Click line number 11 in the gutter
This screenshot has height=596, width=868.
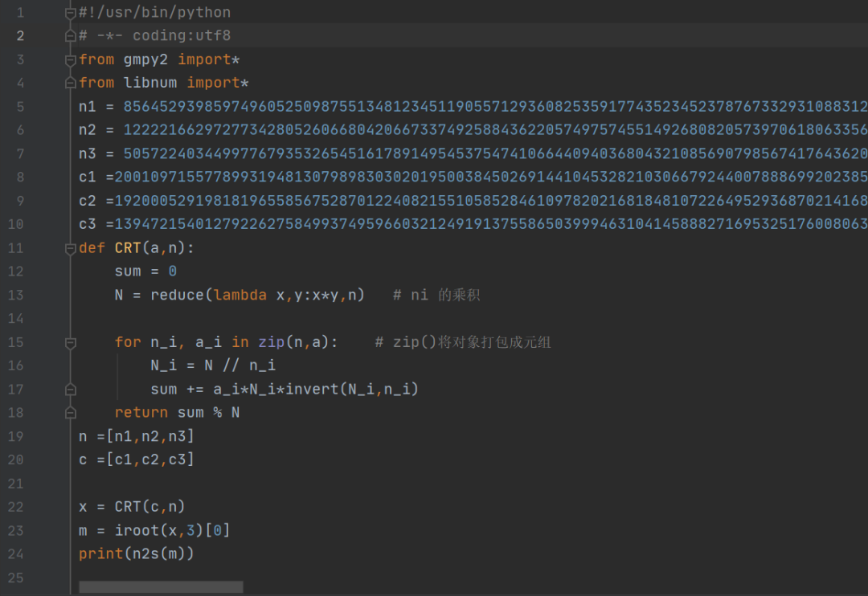point(16,248)
